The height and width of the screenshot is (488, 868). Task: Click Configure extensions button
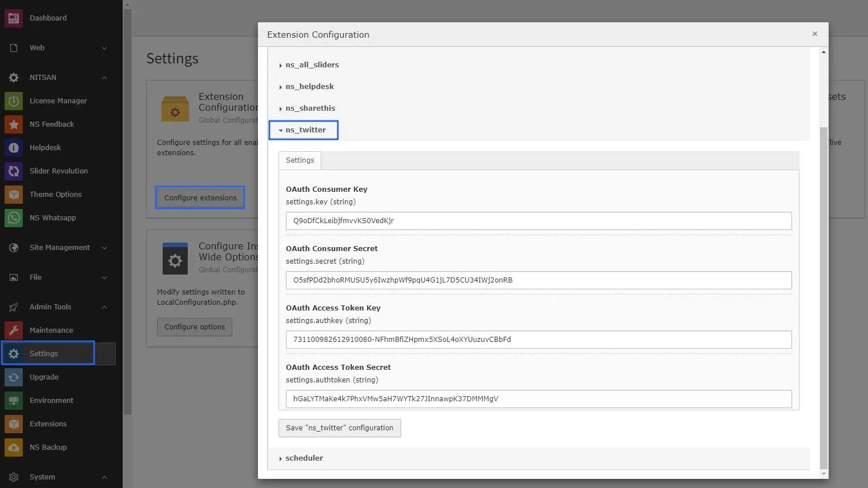pos(200,197)
